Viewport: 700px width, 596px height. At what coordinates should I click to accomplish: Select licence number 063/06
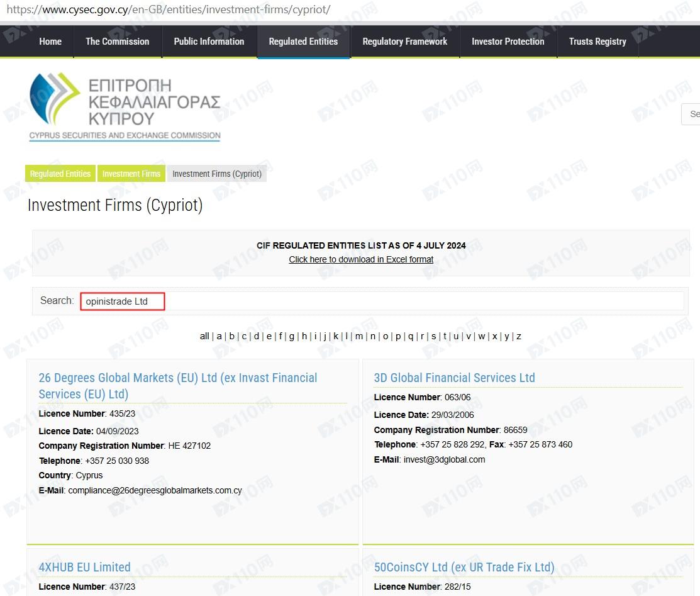click(x=458, y=397)
